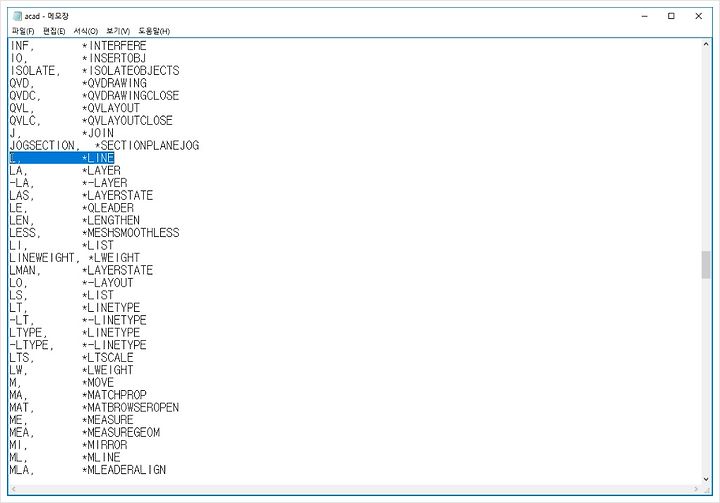720x503 pixels.
Task: Open the 편집(E) menu
Action: 54,31
